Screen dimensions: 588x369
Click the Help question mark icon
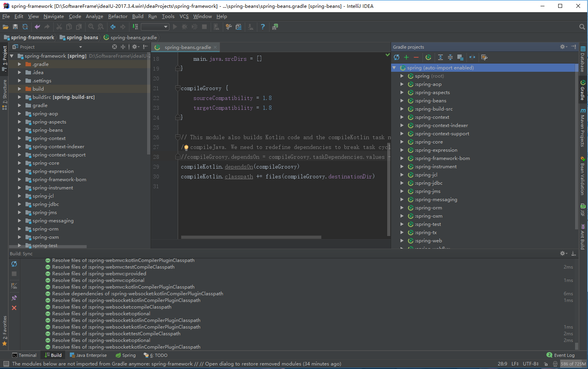[x=263, y=27]
